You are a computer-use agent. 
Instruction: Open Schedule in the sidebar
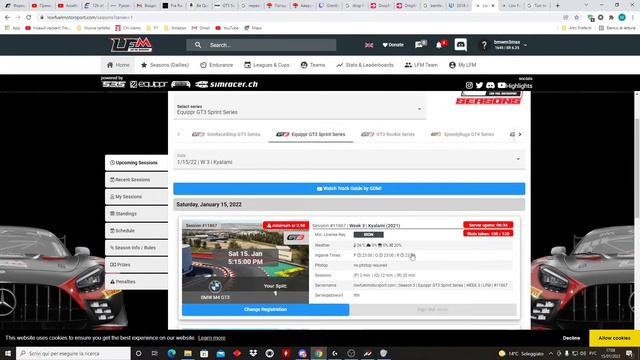pos(136,231)
